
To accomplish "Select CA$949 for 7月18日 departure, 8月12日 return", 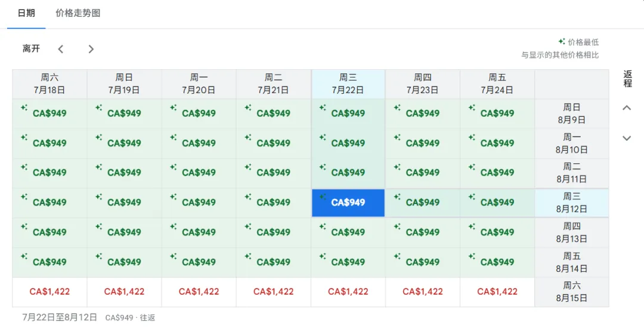I will [49, 203].
